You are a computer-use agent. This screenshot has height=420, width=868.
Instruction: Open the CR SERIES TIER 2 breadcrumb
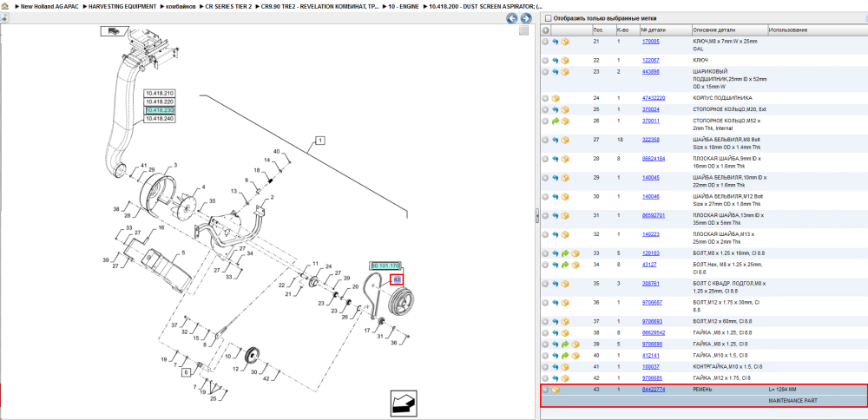coord(227,6)
